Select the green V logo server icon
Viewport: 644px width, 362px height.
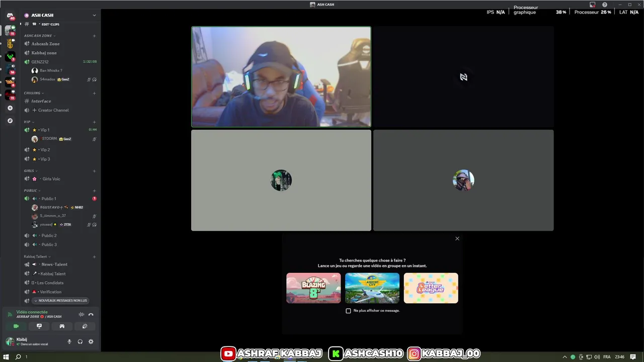tap(10, 56)
